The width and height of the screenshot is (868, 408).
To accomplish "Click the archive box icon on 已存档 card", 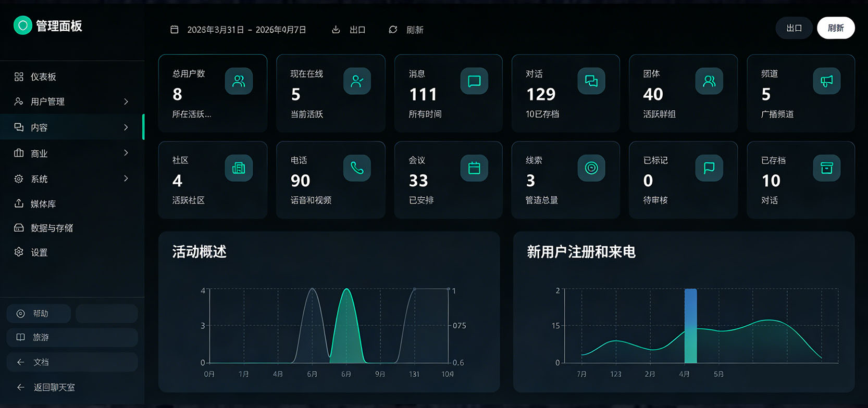I will [x=827, y=168].
